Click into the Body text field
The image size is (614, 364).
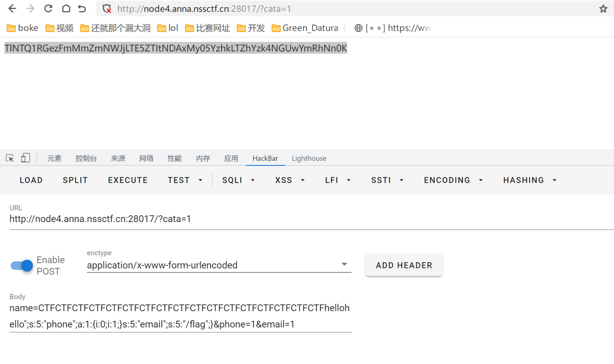(180, 316)
